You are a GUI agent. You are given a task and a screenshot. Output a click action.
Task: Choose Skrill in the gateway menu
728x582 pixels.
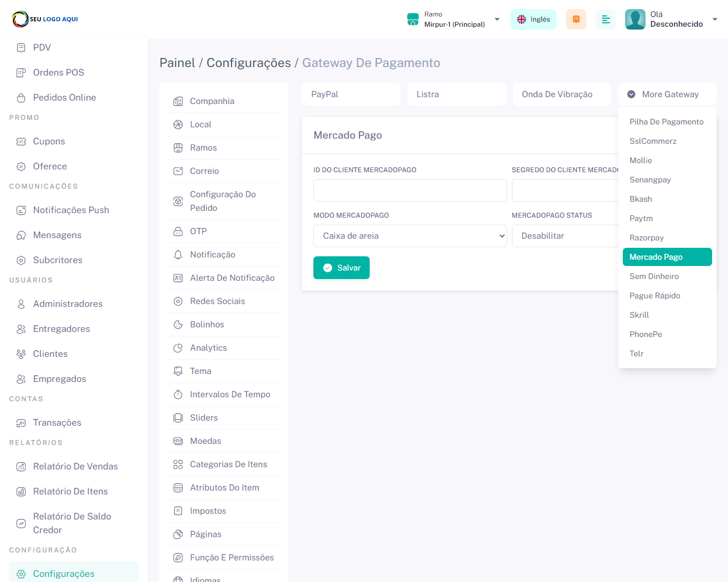tap(639, 315)
